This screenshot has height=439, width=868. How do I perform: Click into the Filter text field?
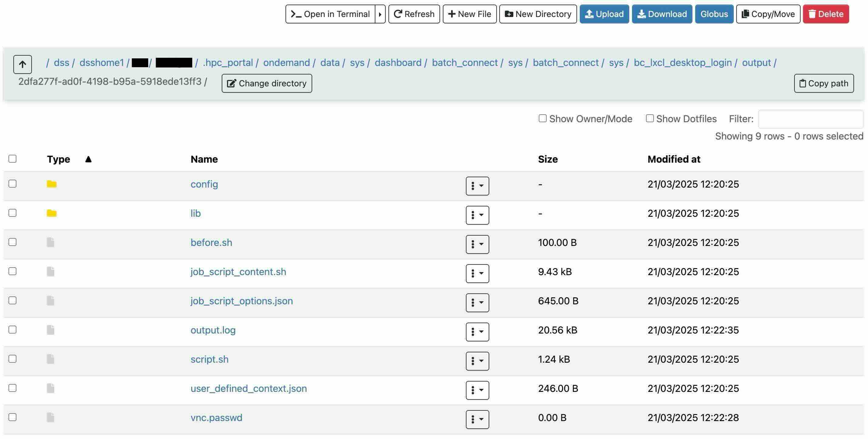pyautogui.click(x=810, y=119)
